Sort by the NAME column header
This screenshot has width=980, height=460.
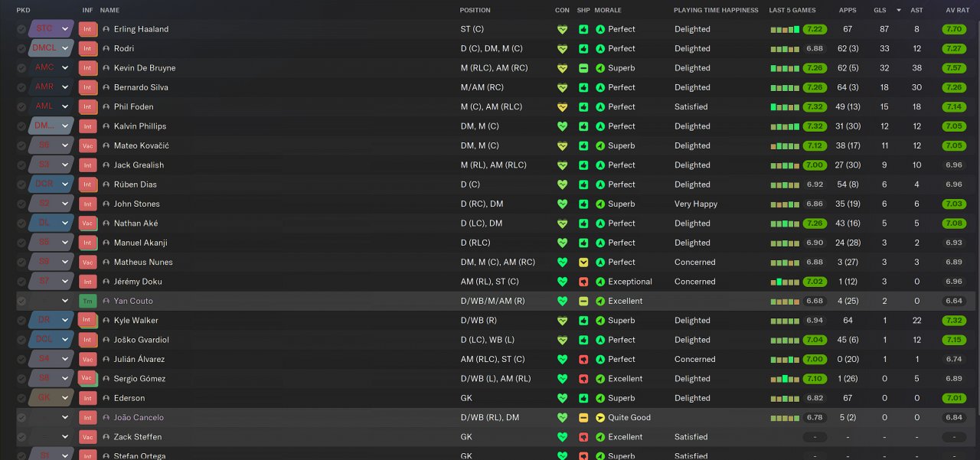click(109, 11)
